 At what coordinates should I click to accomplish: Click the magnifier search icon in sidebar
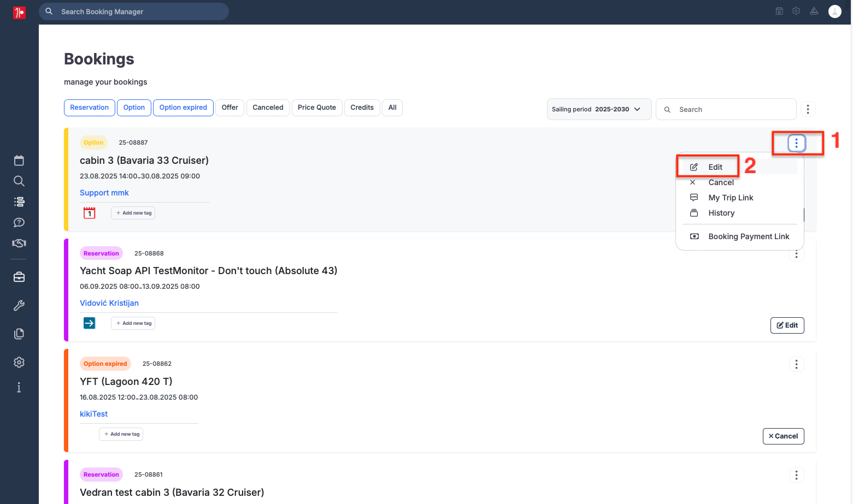(19, 181)
